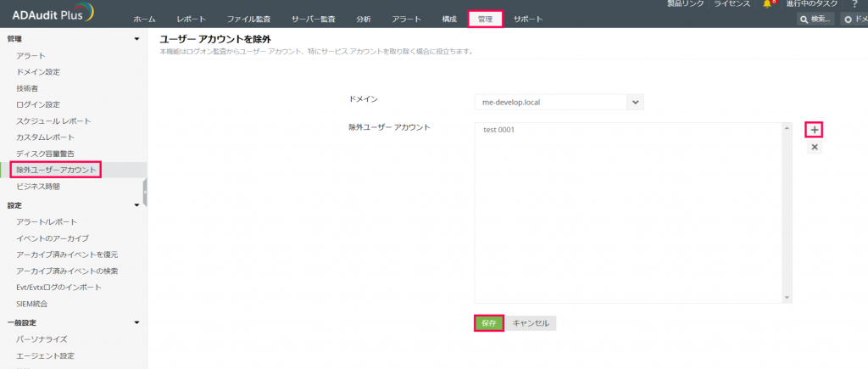Viewport: 868px width, 369px height.
Task: Click the help question mark icon
Action: pos(854,4)
